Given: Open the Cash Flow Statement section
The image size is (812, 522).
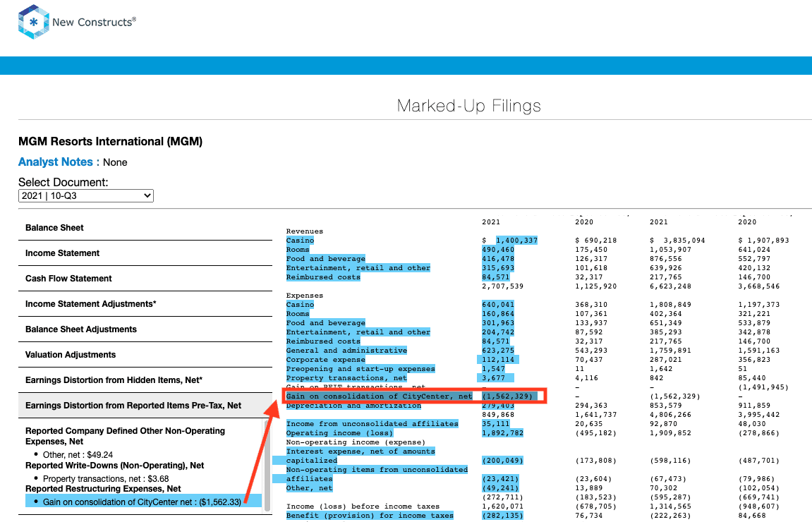Looking at the screenshot, I should point(145,279).
